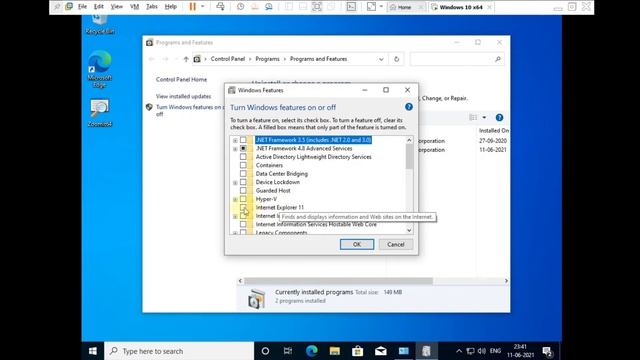Select the Internet Explorer 11 feature label

280,207
